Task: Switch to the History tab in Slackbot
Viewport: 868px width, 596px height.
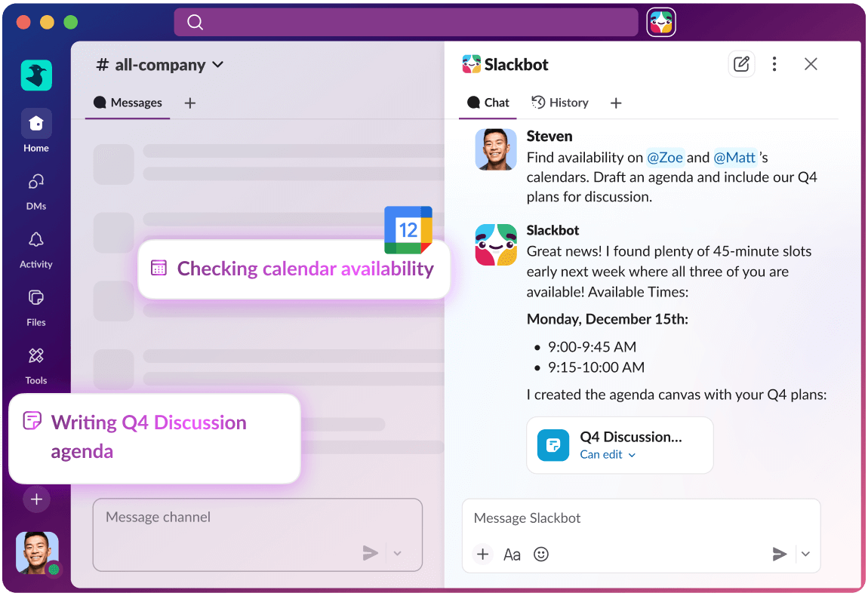Action: tap(560, 103)
